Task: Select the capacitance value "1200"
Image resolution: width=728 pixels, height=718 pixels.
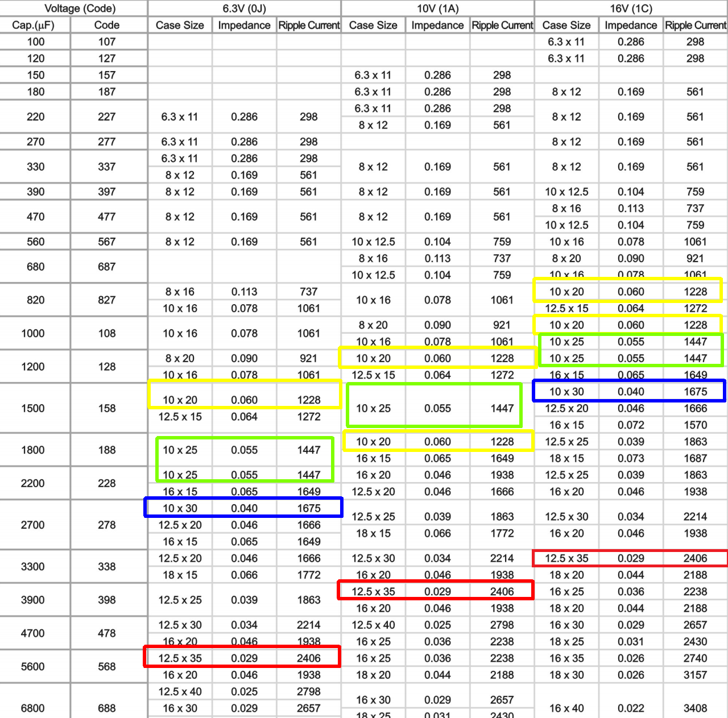Action: tap(33, 367)
